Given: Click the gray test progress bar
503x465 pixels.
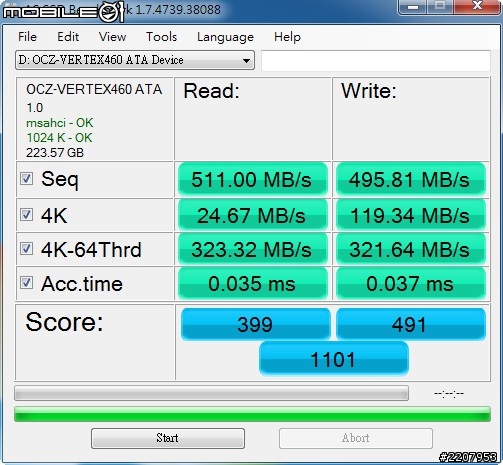Looking at the screenshot, I should pos(211,393).
